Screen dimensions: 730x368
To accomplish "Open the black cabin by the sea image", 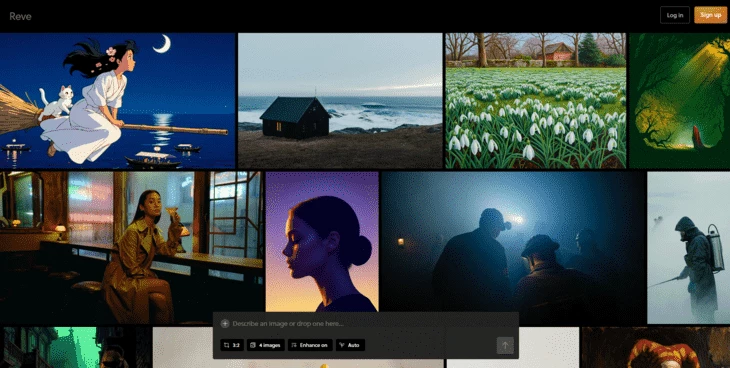I will point(340,101).
